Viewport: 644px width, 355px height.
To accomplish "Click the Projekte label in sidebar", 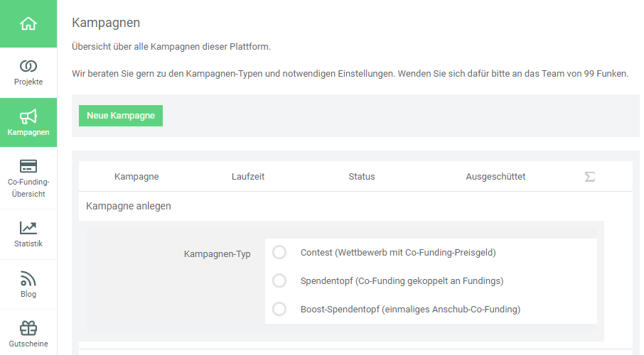I will 28,82.
